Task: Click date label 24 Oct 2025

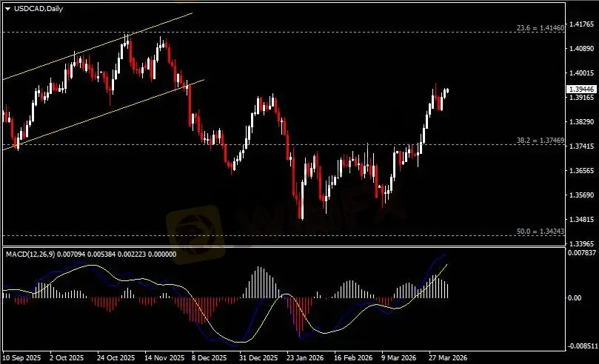Action: point(116,358)
